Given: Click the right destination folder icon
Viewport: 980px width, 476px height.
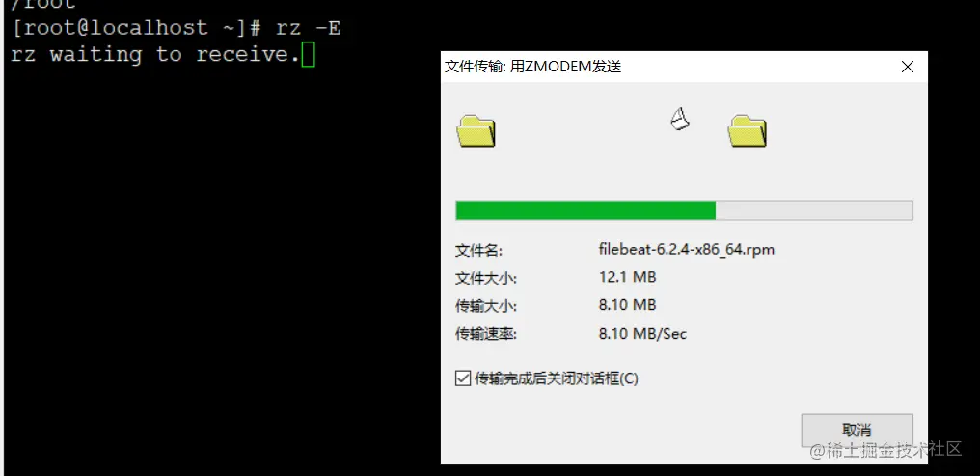Looking at the screenshot, I should [x=748, y=130].
